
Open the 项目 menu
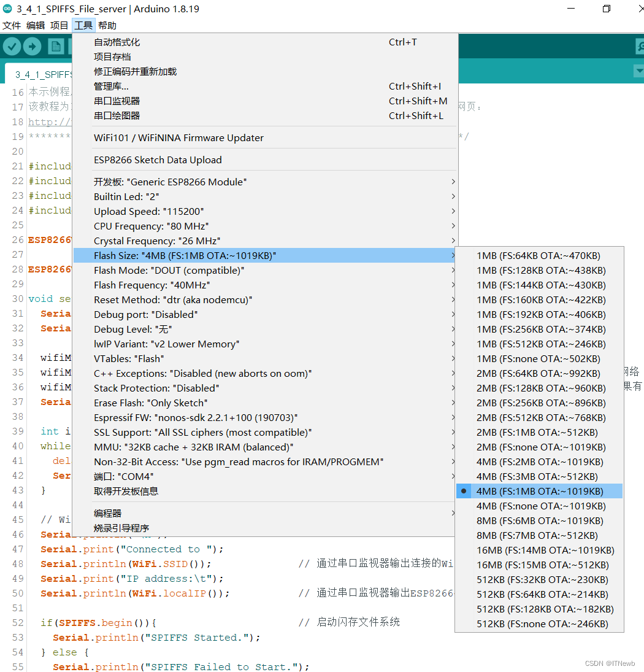point(59,26)
